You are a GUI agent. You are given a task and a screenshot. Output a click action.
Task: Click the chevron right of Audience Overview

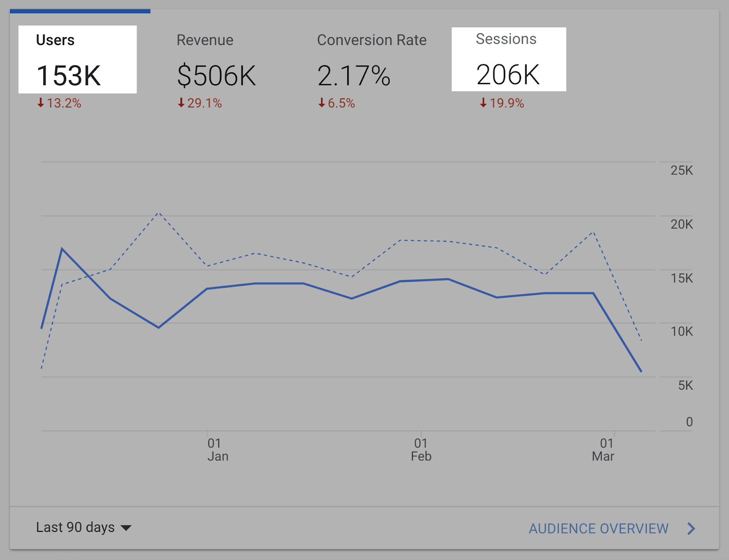pyautogui.click(x=691, y=529)
